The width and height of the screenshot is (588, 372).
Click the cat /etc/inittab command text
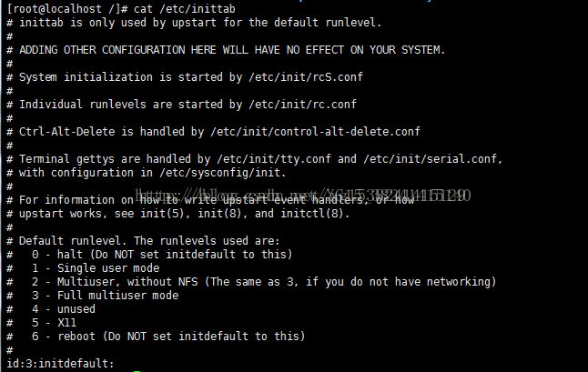pos(185,8)
